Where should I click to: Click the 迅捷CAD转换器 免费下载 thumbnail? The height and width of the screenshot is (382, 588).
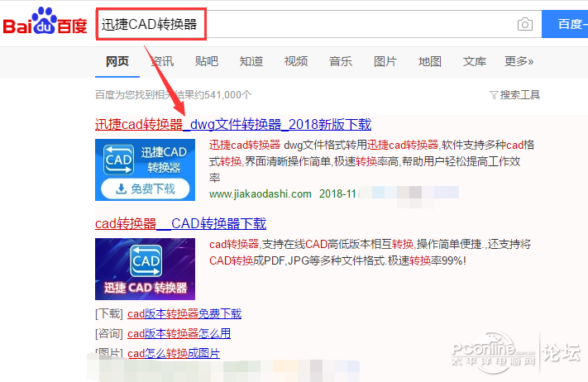145,170
